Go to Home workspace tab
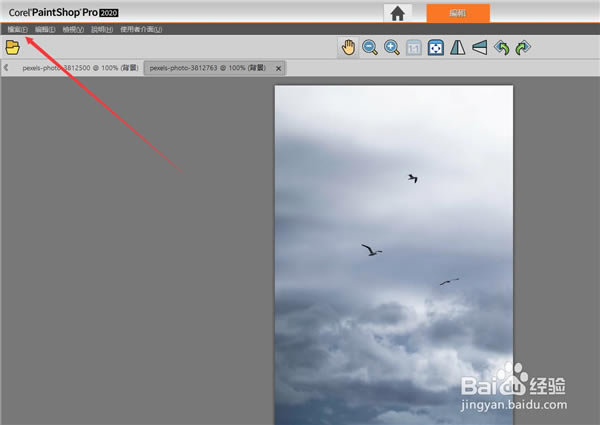This screenshot has height=425, width=600. [398, 13]
